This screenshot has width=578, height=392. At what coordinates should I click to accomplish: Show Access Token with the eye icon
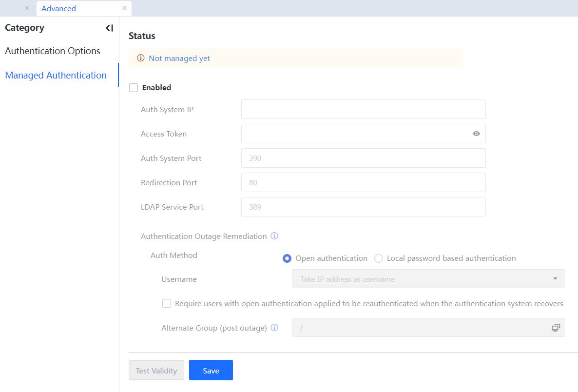[x=476, y=134]
